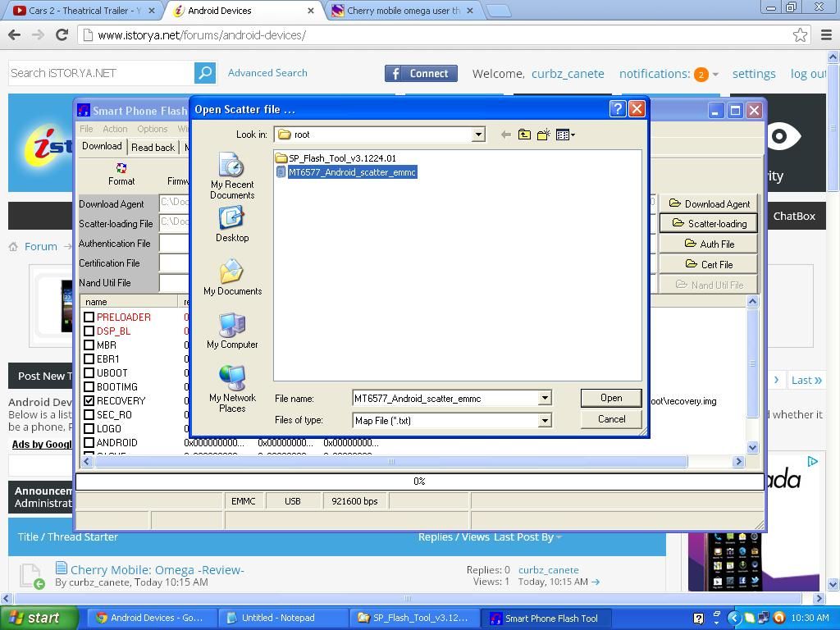Switch to Android Devices browser tab
This screenshot has height=630, width=840.
click(x=244, y=11)
